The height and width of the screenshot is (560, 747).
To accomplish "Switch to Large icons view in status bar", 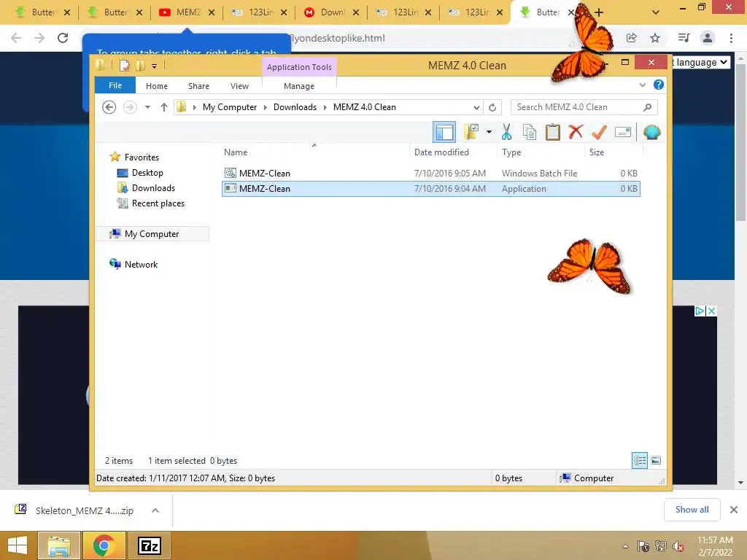I will pyautogui.click(x=656, y=460).
